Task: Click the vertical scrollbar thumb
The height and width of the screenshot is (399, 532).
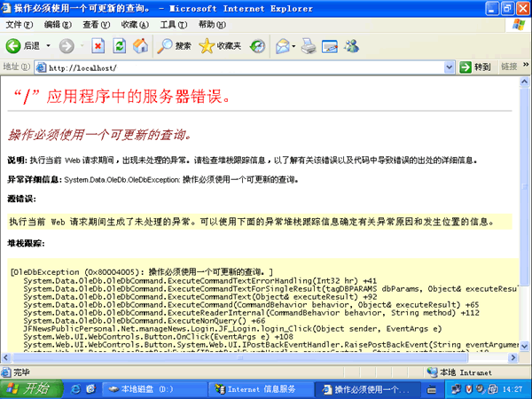Action: (524, 186)
